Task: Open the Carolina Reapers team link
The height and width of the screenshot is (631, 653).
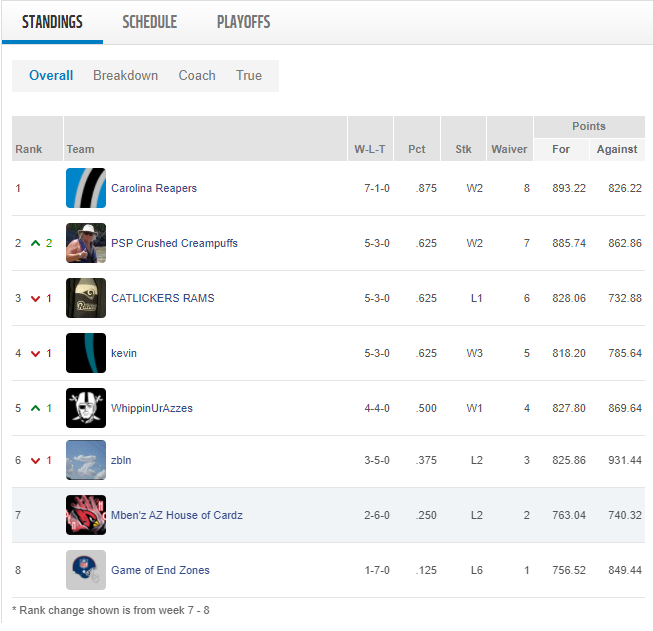Action: pos(154,188)
